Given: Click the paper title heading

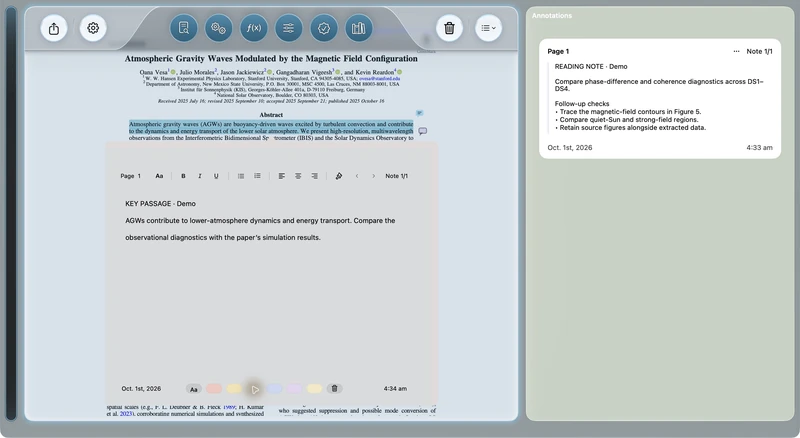Looking at the screenshot, I should (x=271, y=59).
